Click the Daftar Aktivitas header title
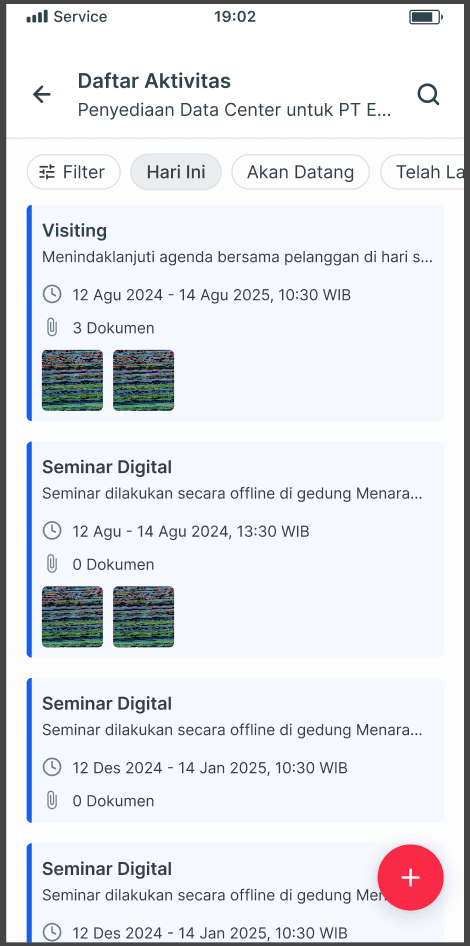Screen dimensions: 470x946 (154, 81)
